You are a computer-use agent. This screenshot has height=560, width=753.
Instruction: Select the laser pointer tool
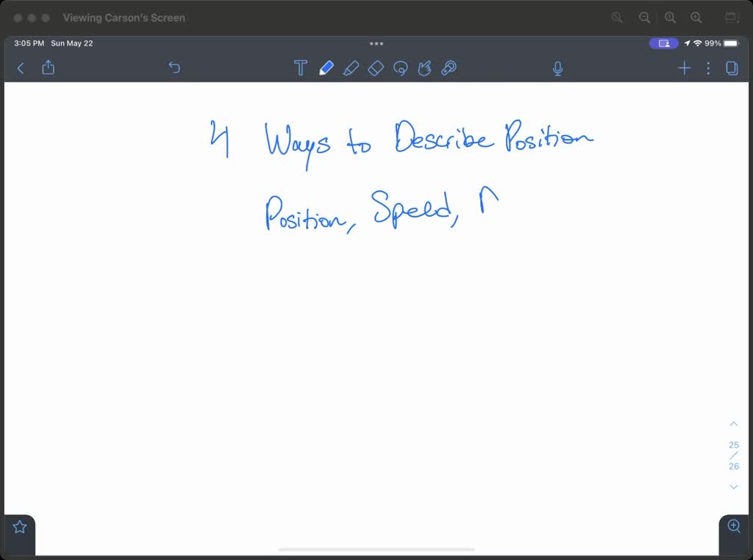click(x=449, y=68)
